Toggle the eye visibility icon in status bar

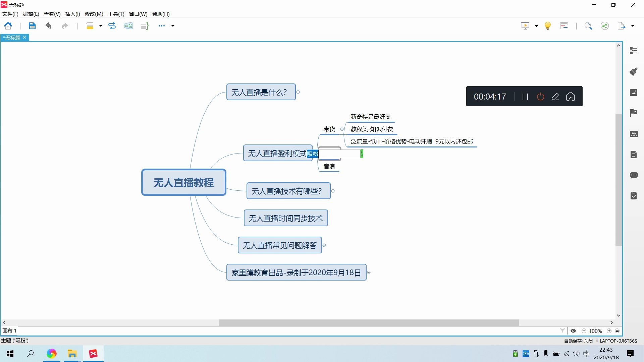click(x=573, y=331)
